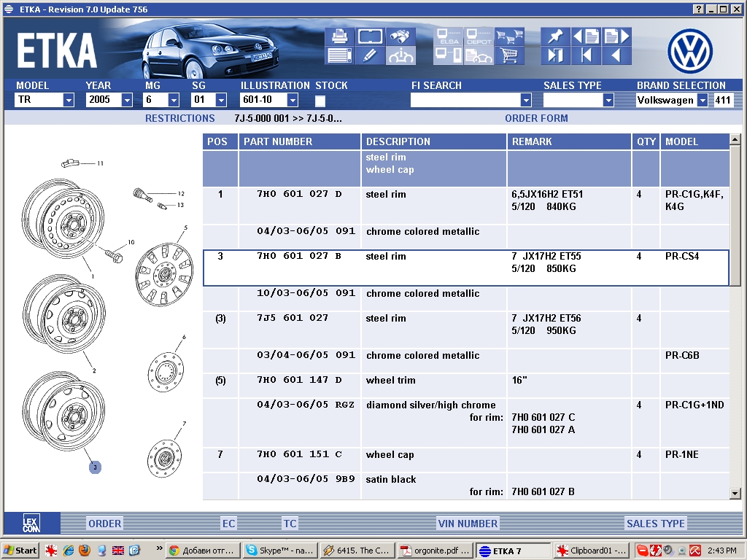Click VIN NUMBER in bottom bar

468,523
